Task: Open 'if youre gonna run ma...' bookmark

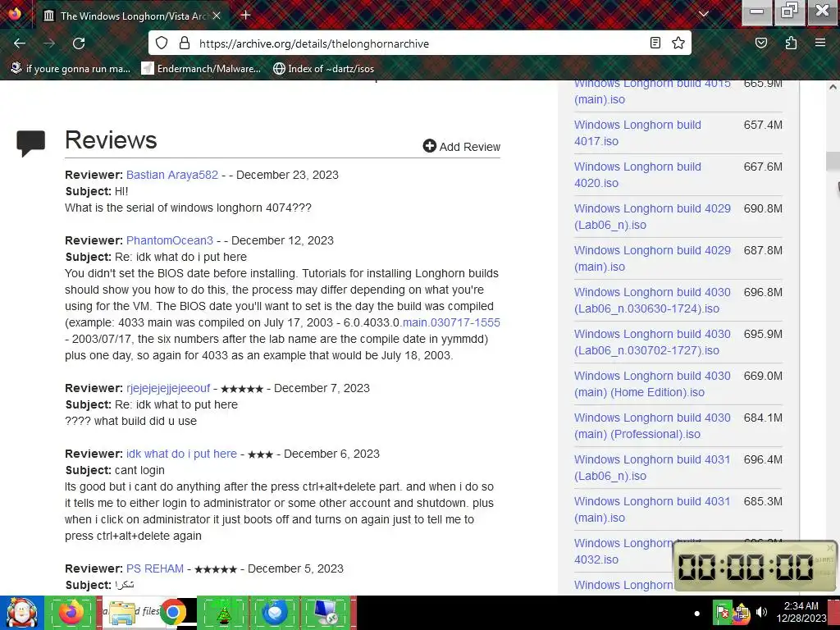Action: click(71, 69)
